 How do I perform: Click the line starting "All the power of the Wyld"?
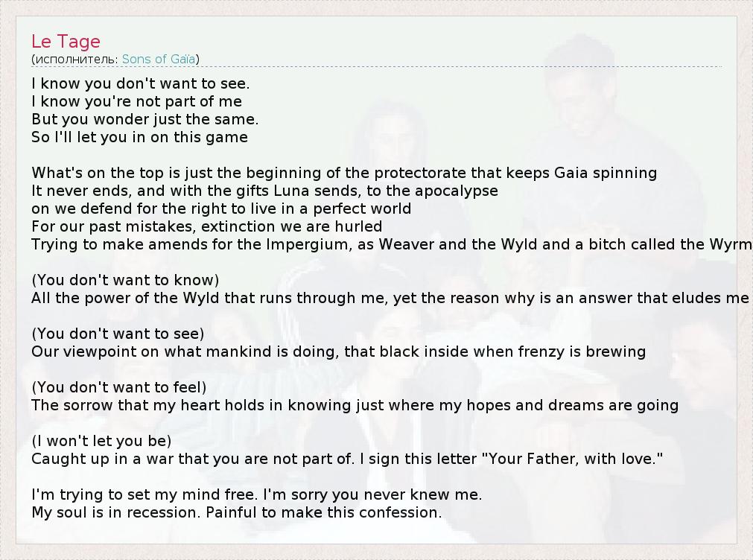pyautogui.click(x=390, y=298)
